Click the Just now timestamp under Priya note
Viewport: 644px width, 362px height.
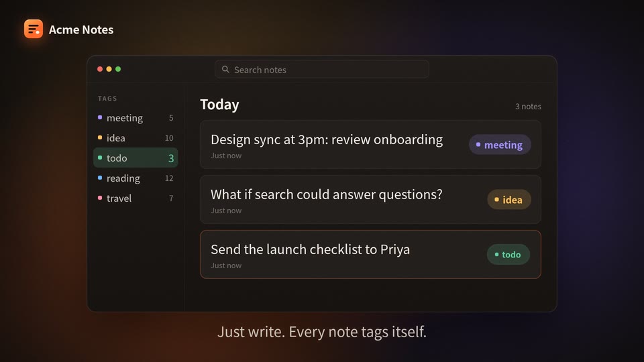coord(226,265)
